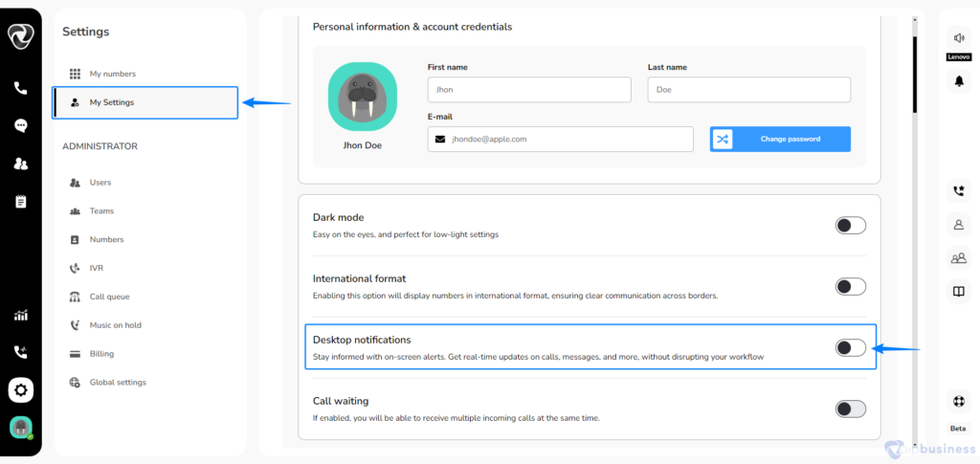
Task: Open the favorite calls star-phone icon
Action: [959, 191]
